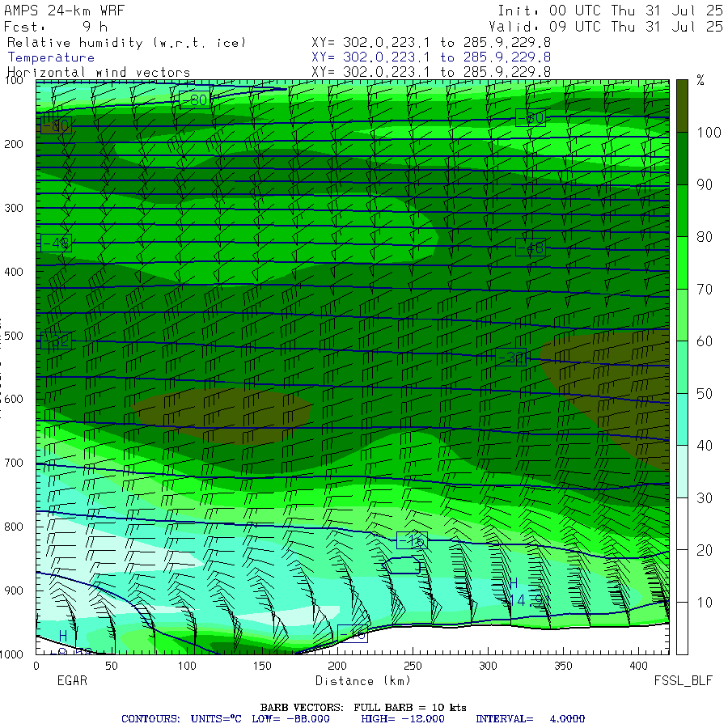Select the blue "Temperature" field label
The width and height of the screenshot is (728, 728).
51,57
